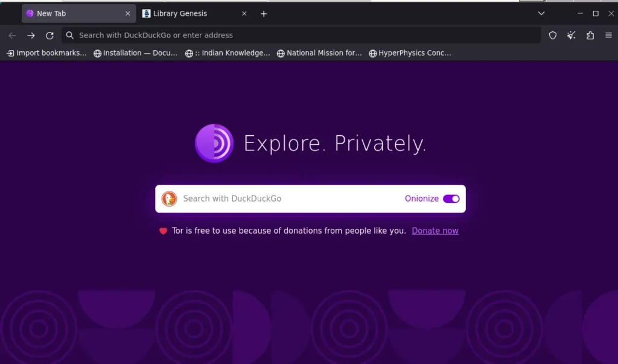
Task: Click the Tor is free to use text
Action: pos(289,231)
